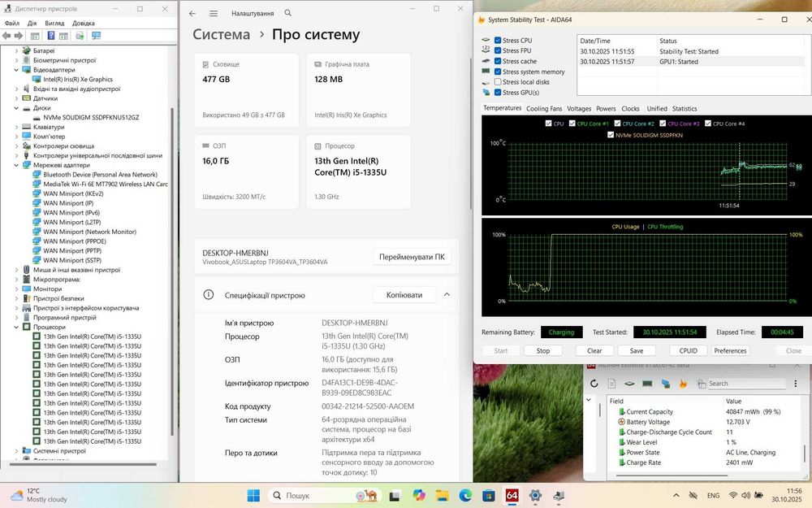This screenshot has height=508, width=812.
Task: Open the hamburger navigation menu in Settings
Action: (x=214, y=14)
